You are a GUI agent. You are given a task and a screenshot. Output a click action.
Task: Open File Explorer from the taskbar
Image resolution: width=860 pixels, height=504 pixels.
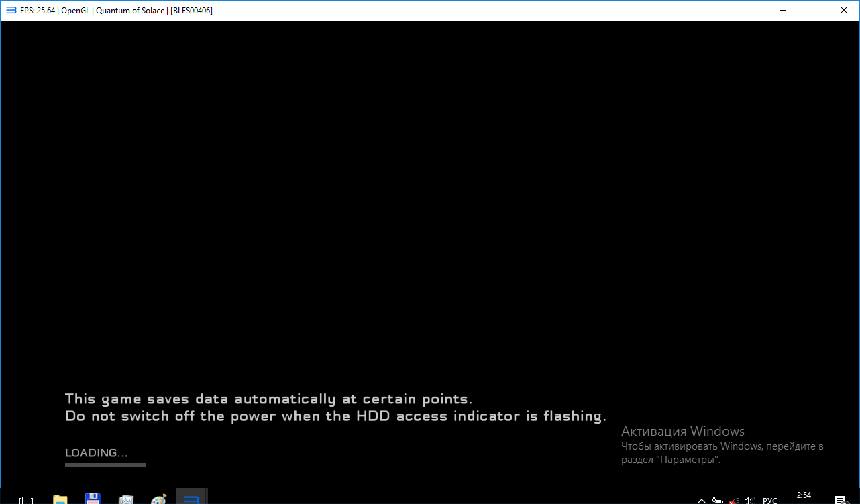click(x=60, y=499)
